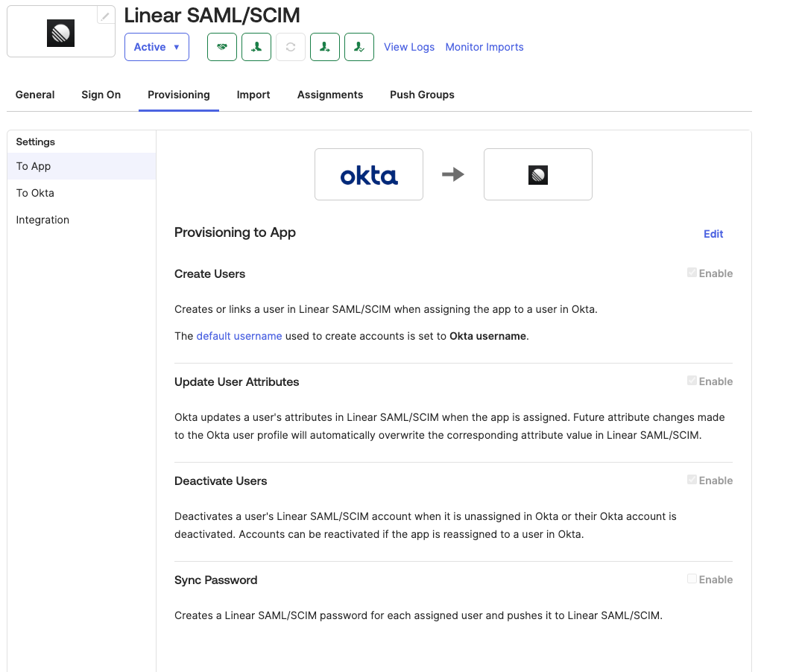Open the Sign On tab

click(x=101, y=95)
